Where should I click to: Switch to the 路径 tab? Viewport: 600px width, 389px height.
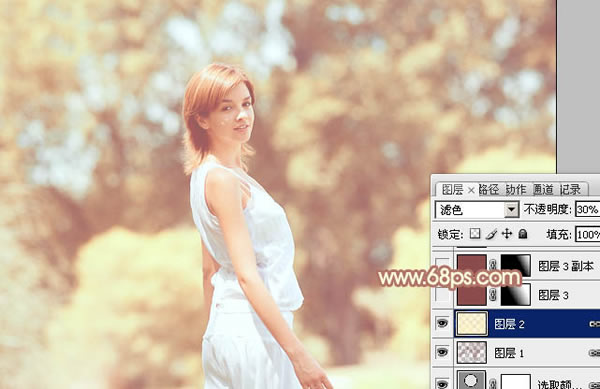[489, 189]
